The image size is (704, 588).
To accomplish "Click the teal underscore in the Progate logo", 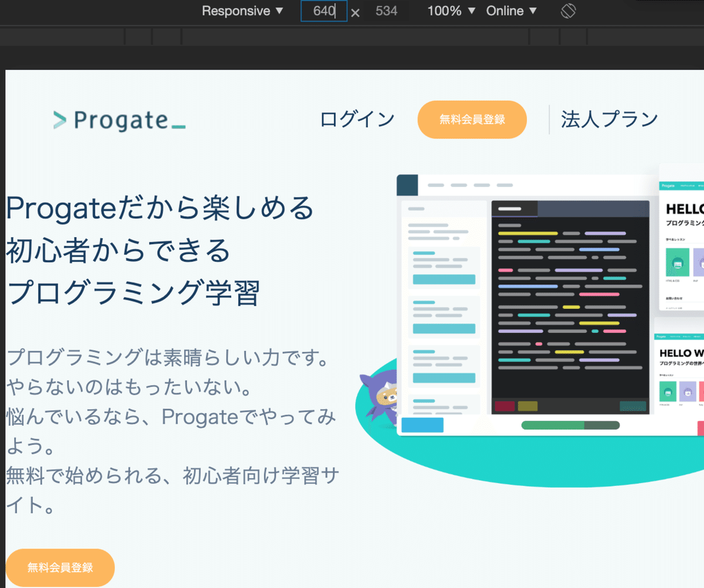I will [x=178, y=126].
